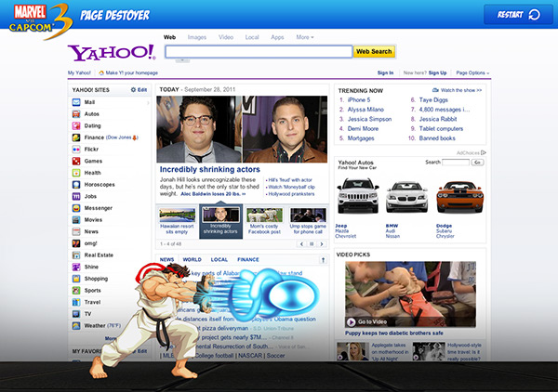The width and height of the screenshot is (558, 392).
Task: Click the Messenger smiley icon
Action: pyautogui.click(x=76, y=208)
